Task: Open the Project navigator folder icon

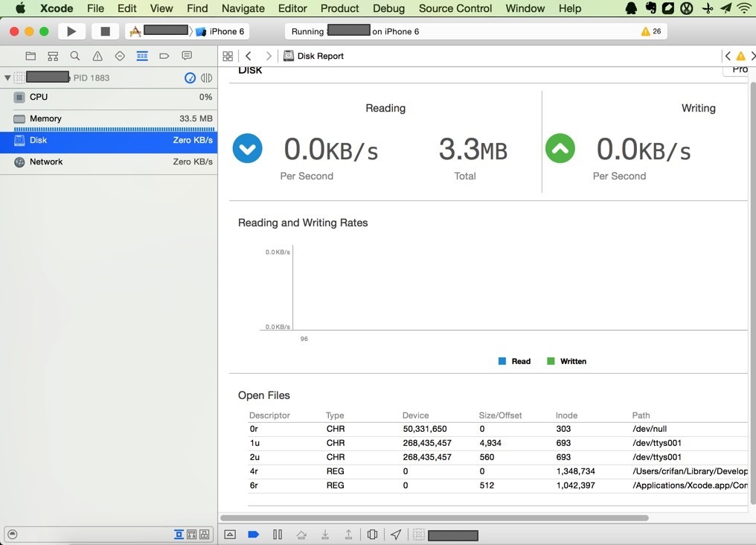Action: click(x=31, y=56)
